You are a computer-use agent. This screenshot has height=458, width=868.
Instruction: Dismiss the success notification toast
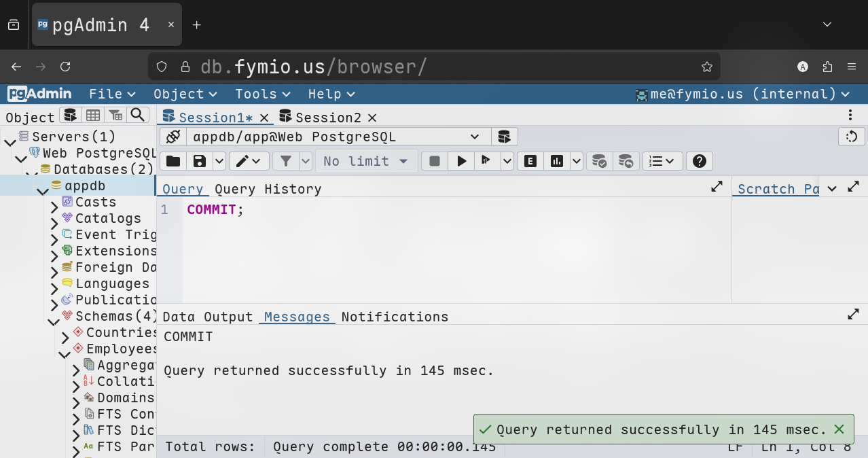coord(839,429)
